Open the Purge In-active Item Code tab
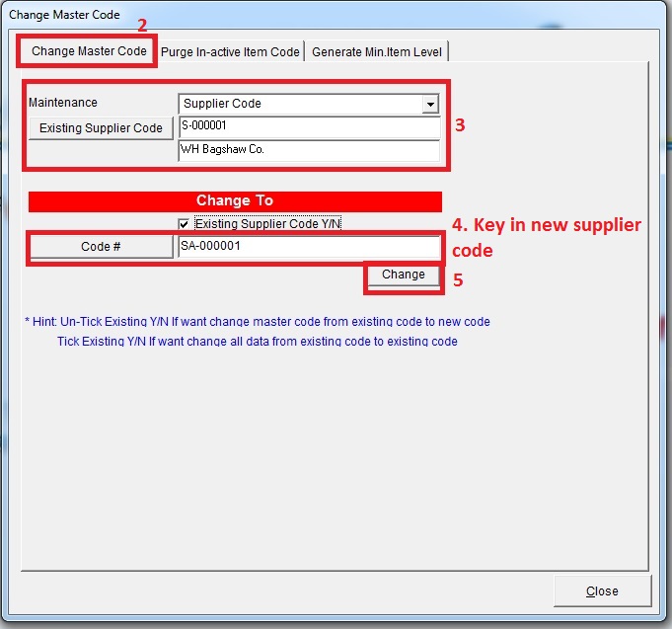Image resolution: width=672 pixels, height=629 pixels. 230,52
